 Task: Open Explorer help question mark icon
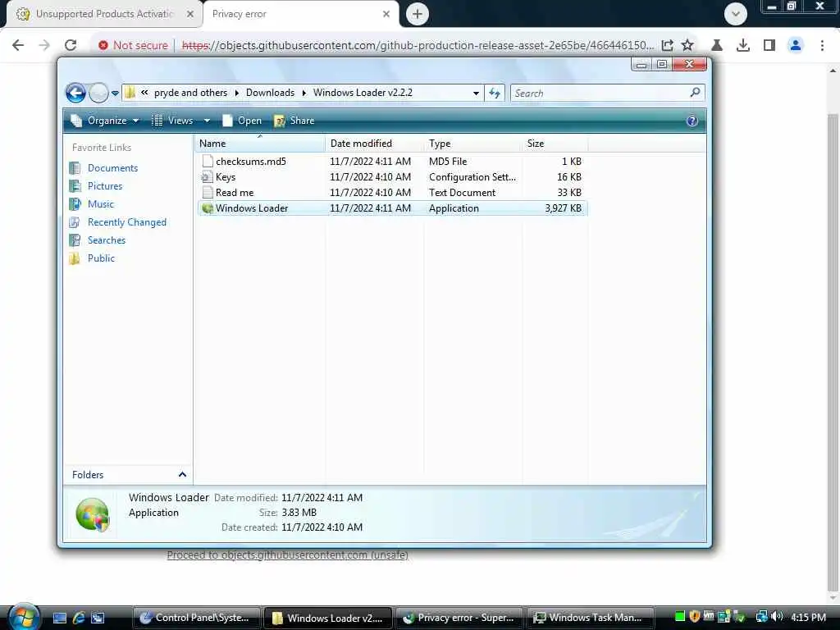tap(692, 121)
